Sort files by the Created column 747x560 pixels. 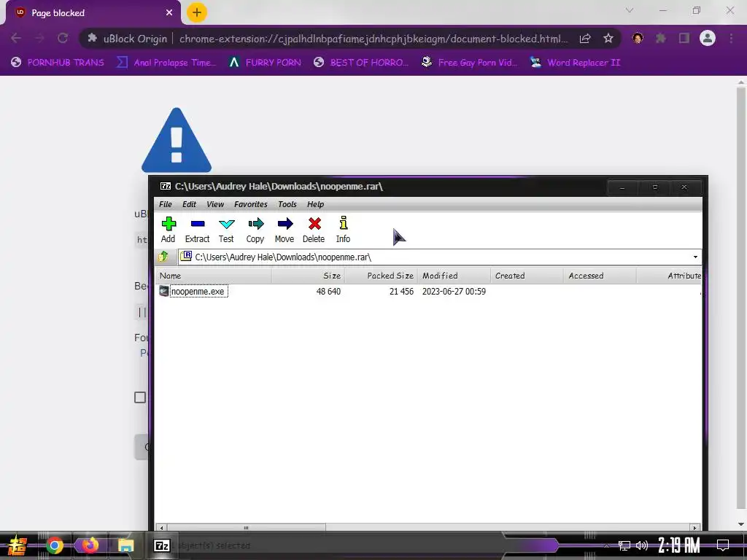tap(527, 276)
